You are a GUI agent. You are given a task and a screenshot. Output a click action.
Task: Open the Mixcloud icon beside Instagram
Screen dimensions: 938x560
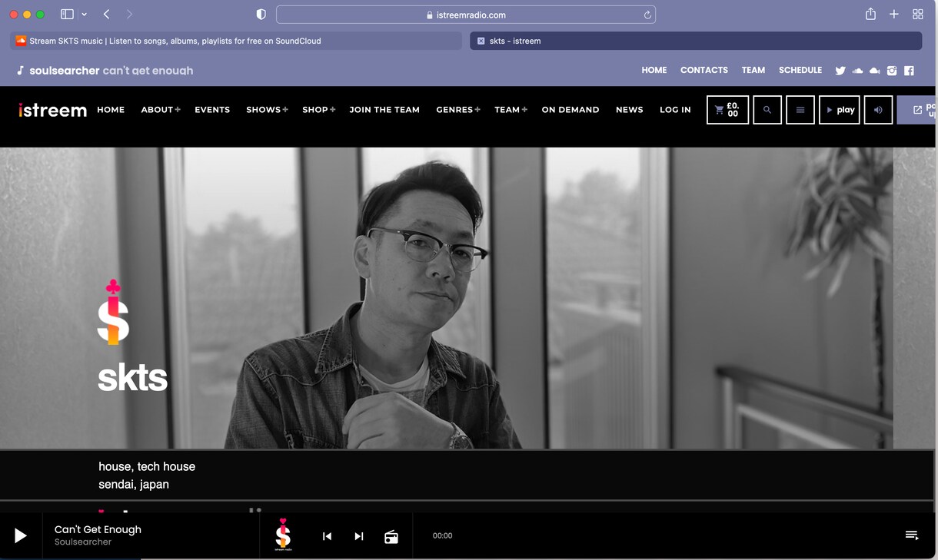point(874,71)
